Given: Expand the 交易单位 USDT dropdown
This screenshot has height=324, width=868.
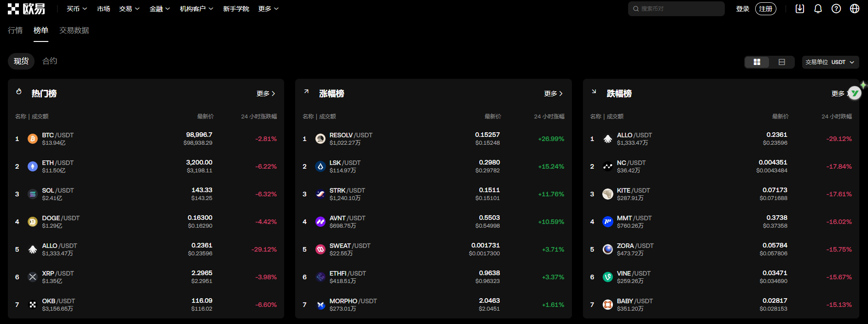Looking at the screenshot, I should (830, 62).
